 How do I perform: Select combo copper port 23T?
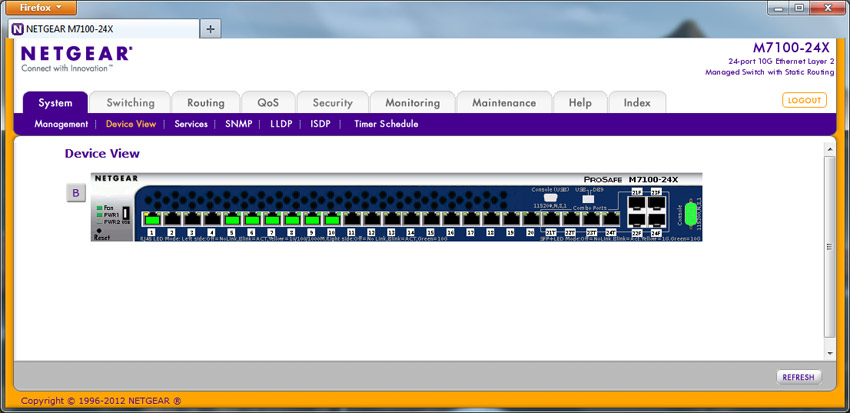tap(592, 219)
